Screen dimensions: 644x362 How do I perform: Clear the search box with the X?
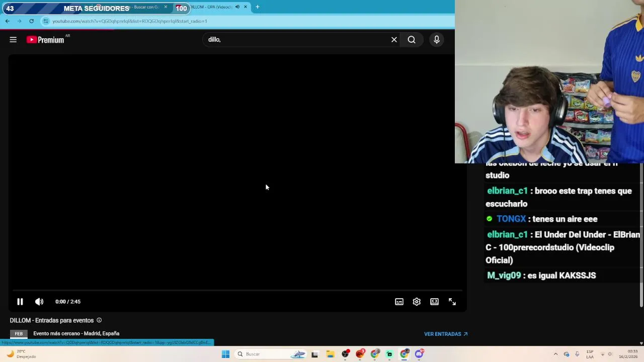click(394, 40)
